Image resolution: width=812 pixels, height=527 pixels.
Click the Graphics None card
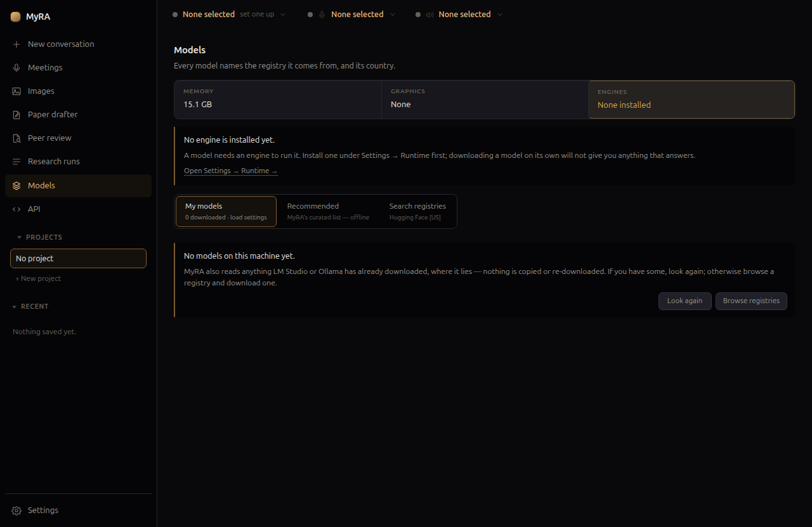tap(485, 100)
